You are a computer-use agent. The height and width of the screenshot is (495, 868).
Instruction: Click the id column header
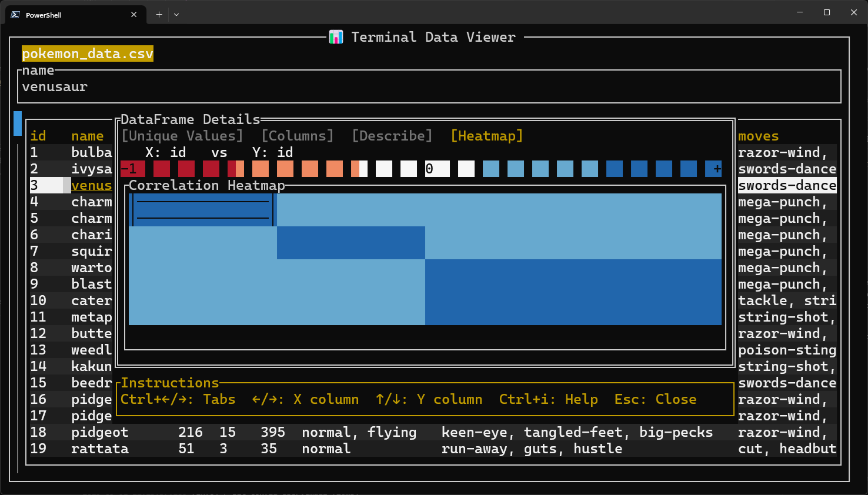[38, 136]
